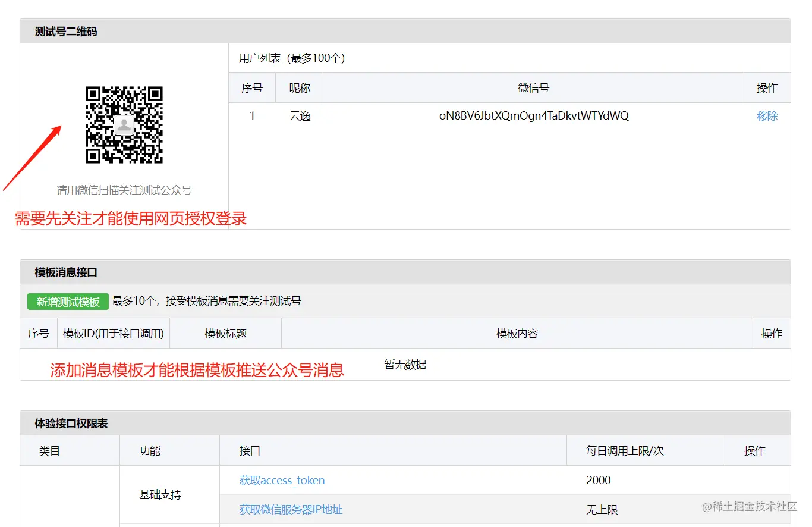Click the 测试号二维码 section header
The image size is (812, 527).
point(66,32)
